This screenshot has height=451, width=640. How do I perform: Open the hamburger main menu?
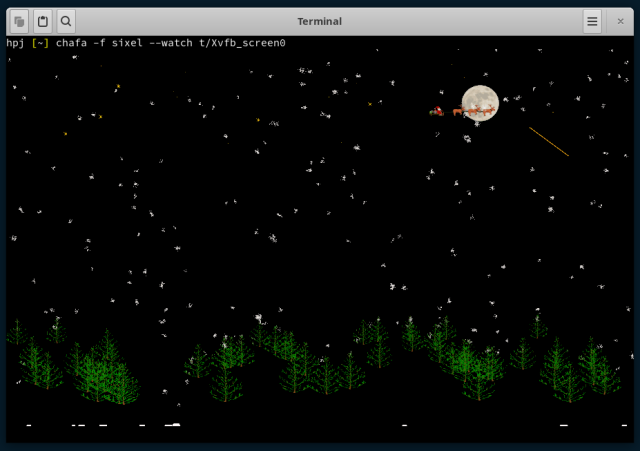(x=592, y=21)
